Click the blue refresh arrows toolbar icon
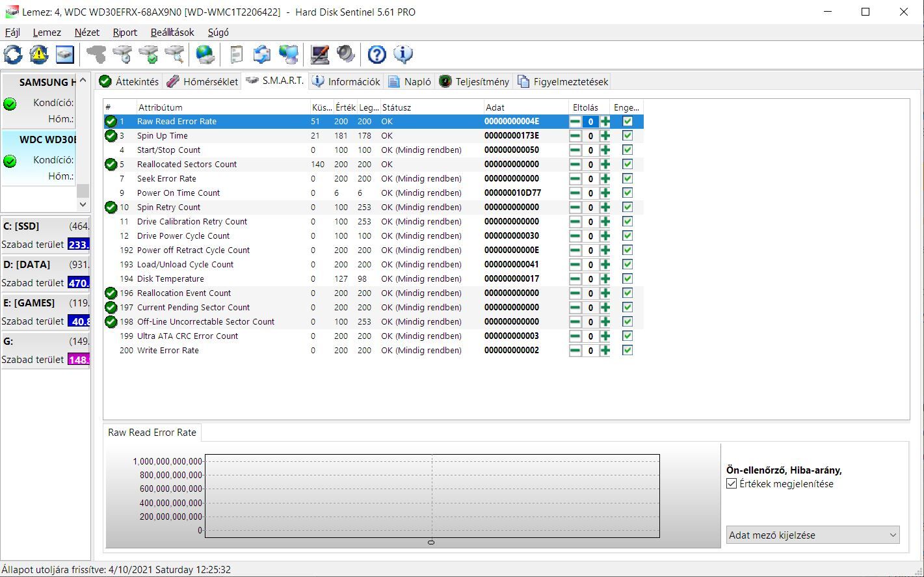 click(x=13, y=54)
